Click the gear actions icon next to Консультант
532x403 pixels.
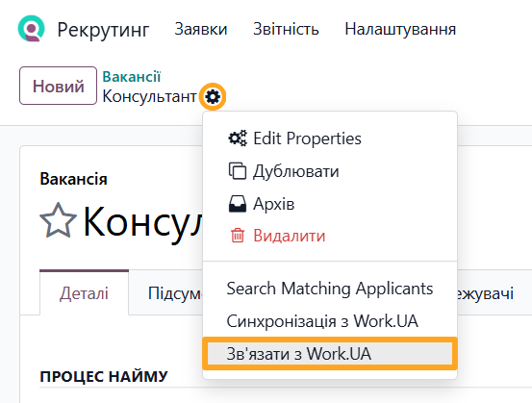pos(213,97)
